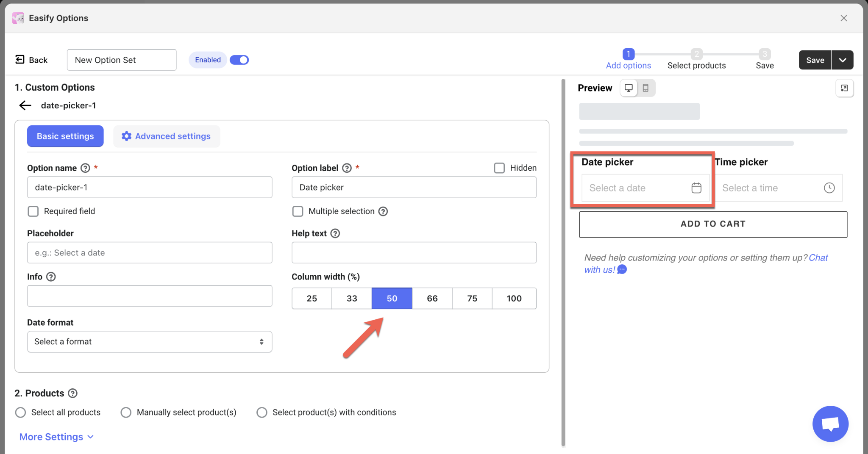Expand the Save button dropdown arrow
Viewport: 868px width, 454px height.
tap(843, 60)
